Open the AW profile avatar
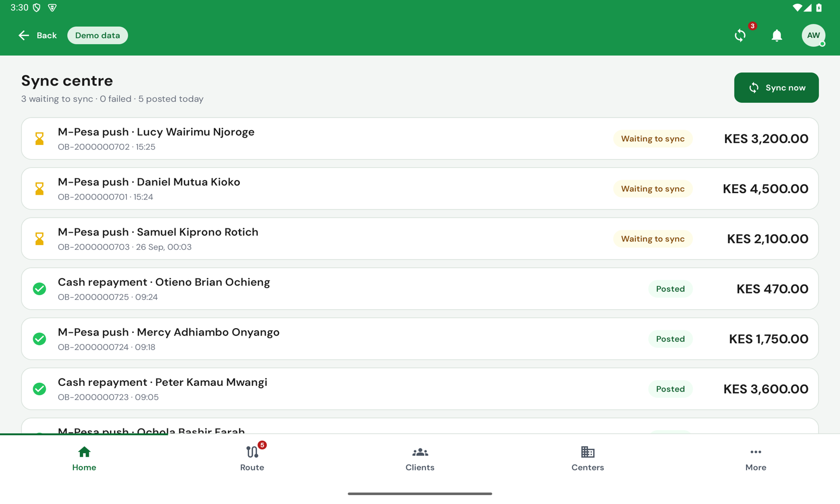This screenshot has height=504, width=840. 813,35
